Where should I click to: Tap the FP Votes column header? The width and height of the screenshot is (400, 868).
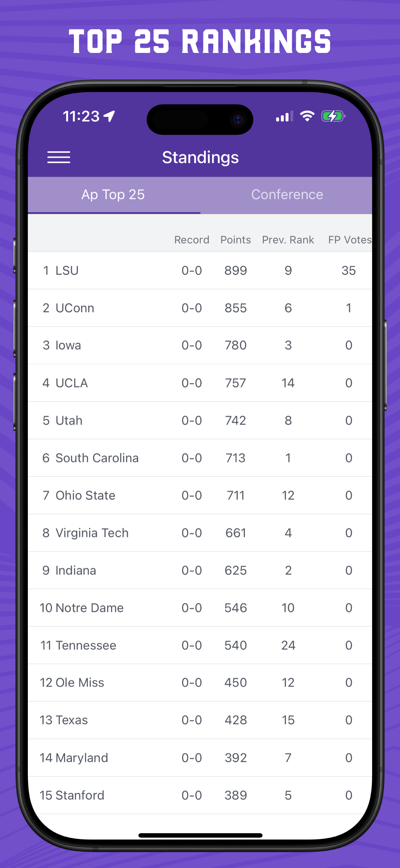tap(350, 240)
